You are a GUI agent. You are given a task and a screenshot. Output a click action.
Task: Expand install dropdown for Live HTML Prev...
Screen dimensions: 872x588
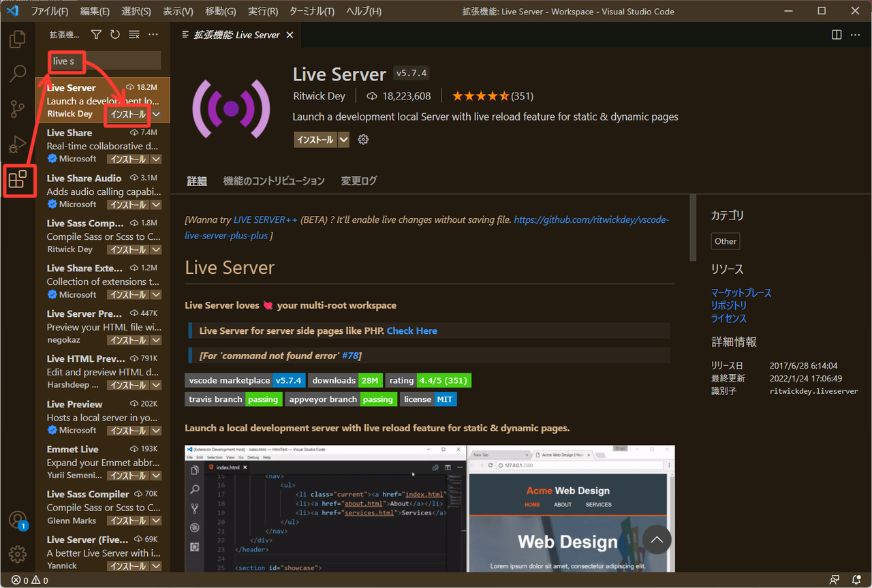(157, 385)
